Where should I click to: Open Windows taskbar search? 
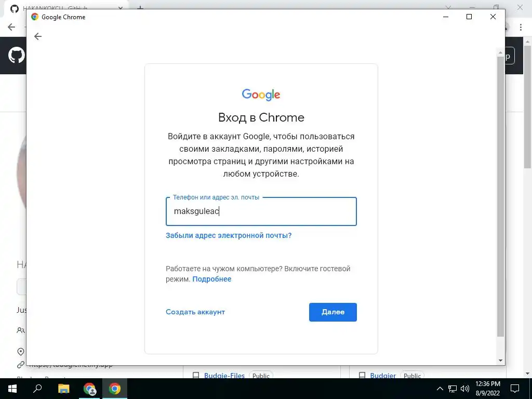(x=37, y=389)
